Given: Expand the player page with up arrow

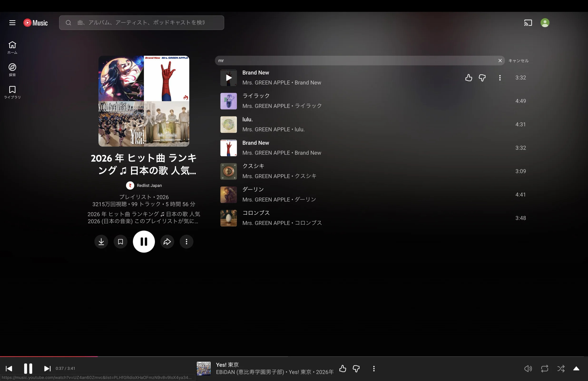Looking at the screenshot, I should [576, 369].
